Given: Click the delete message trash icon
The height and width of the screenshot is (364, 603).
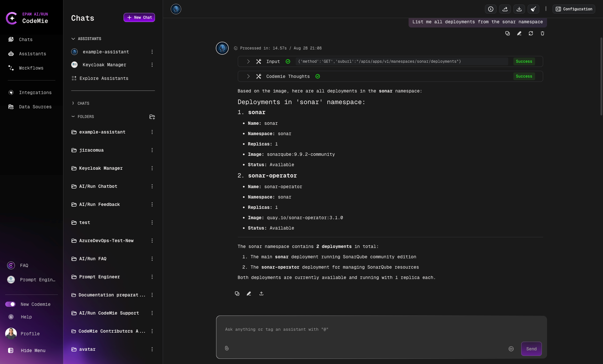Looking at the screenshot, I should coord(543,33).
